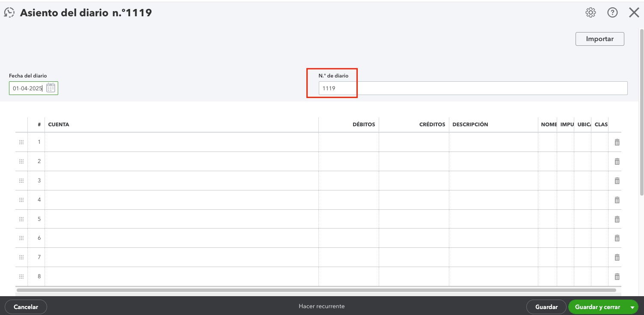
Task: Open the help question mark icon
Action: (612, 12)
